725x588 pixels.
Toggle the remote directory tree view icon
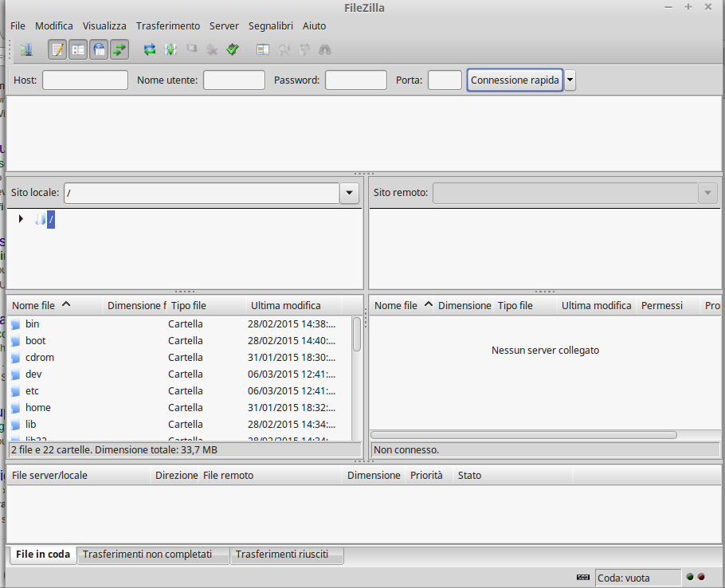[x=99, y=49]
